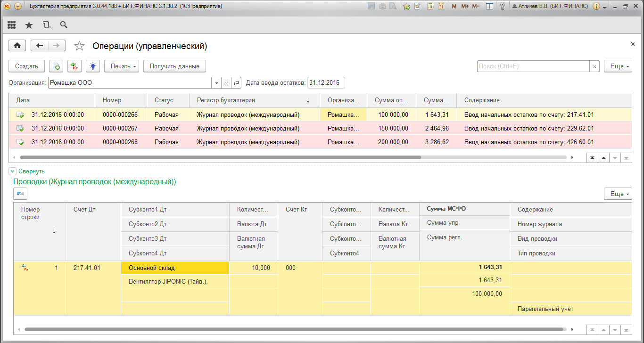Click the save icon in title bar
This screenshot has width=644, height=343.
click(x=372, y=6)
